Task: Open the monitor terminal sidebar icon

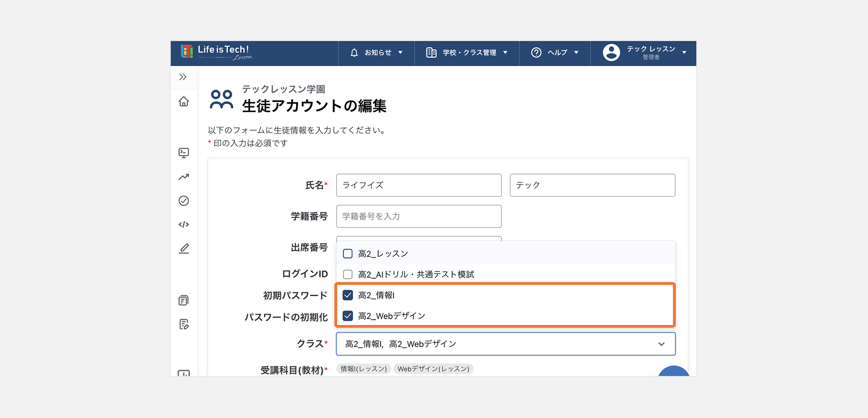Action: tap(184, 153)
